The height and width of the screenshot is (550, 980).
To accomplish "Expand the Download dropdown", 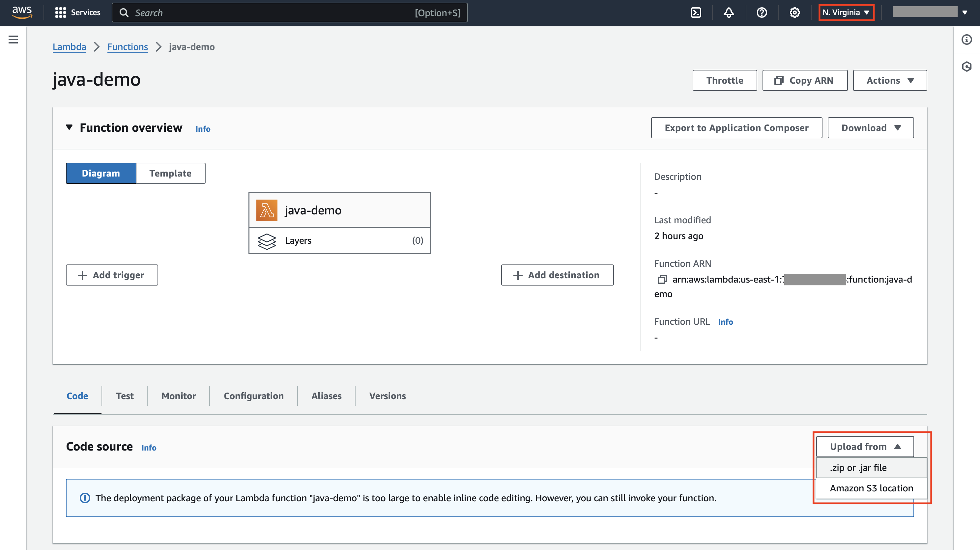I will (x=871, y=128).
